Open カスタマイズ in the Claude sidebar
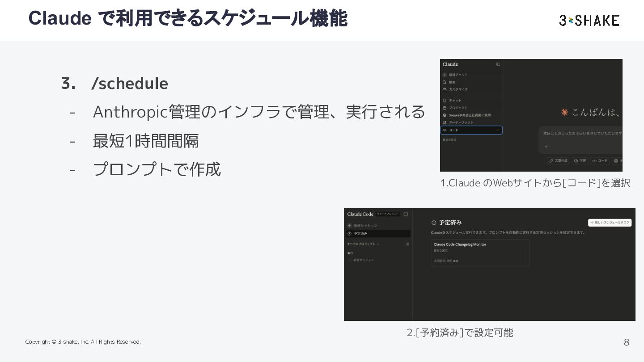The width and height of the screenshot is (644, 362). [x=455, y=89]
